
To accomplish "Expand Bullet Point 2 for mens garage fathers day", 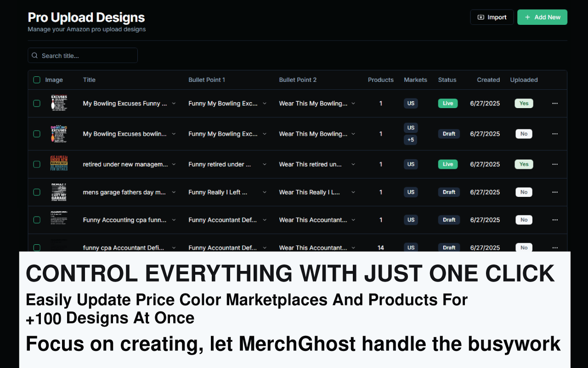I will coord(353,192).
